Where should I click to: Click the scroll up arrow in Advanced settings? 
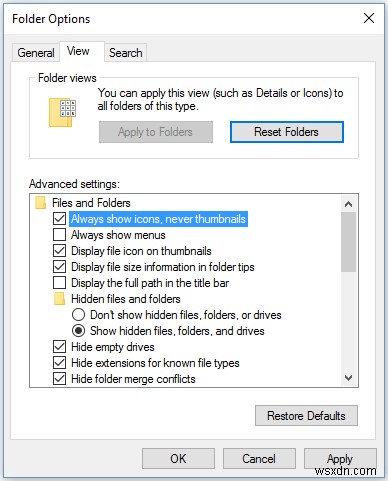tap(349, 204)
